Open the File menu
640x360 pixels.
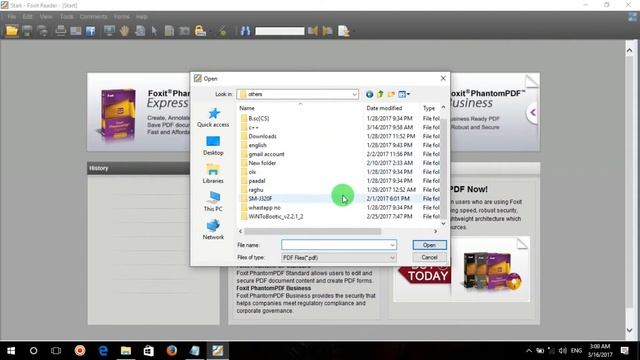[x=12, y=17]
